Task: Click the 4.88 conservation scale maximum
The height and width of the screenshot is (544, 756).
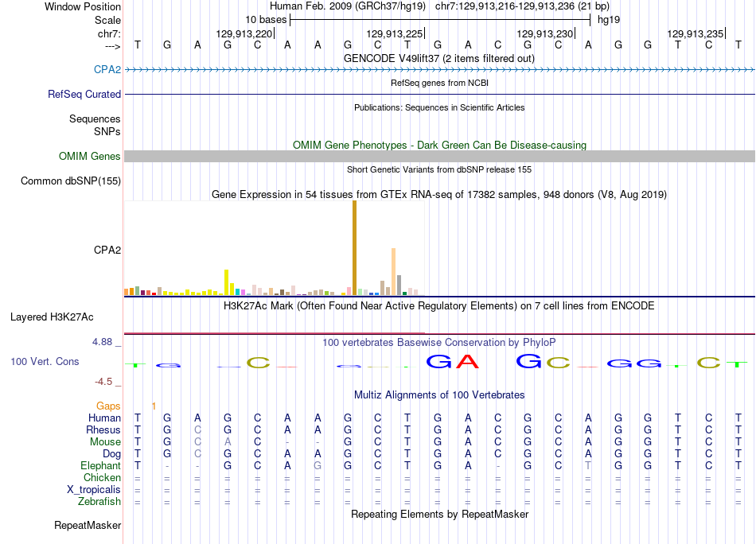Action: (x=102, y=342)
